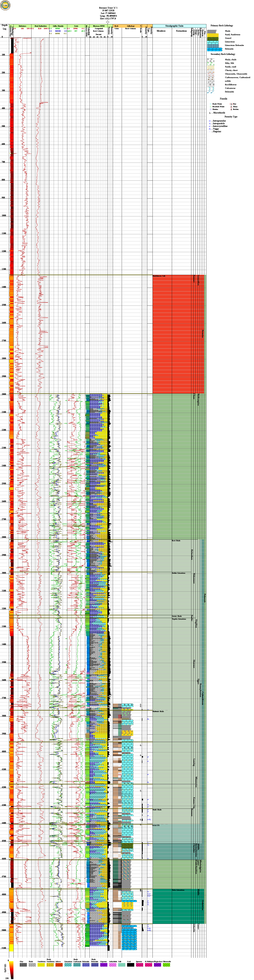This screenshot has height=980, width=254.
Task: Click the Topeka Limestone member label
Action: pos(179,619)
